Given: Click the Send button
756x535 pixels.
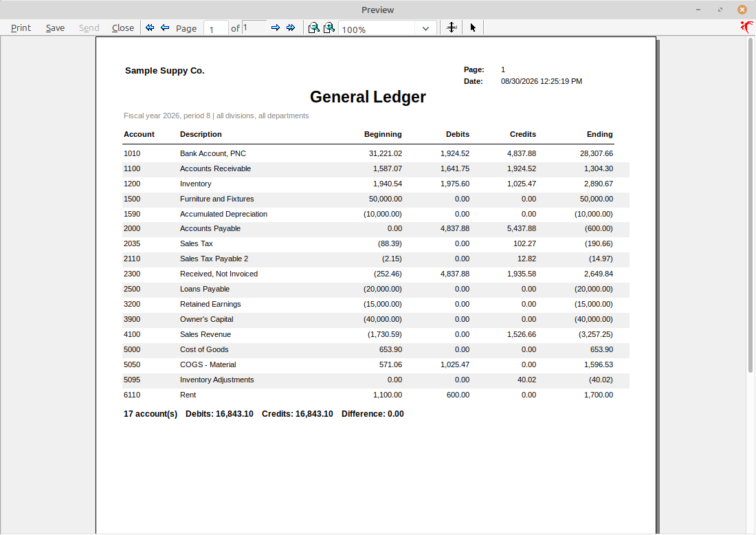Looking at the screenshot, I should pyautogui.click(x=89, y=28).
